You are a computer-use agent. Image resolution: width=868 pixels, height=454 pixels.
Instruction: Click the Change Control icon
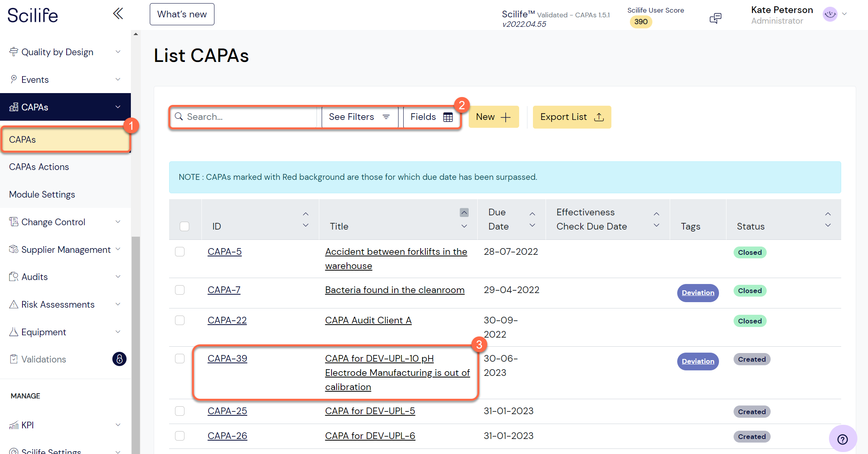(x=14, y=222)
